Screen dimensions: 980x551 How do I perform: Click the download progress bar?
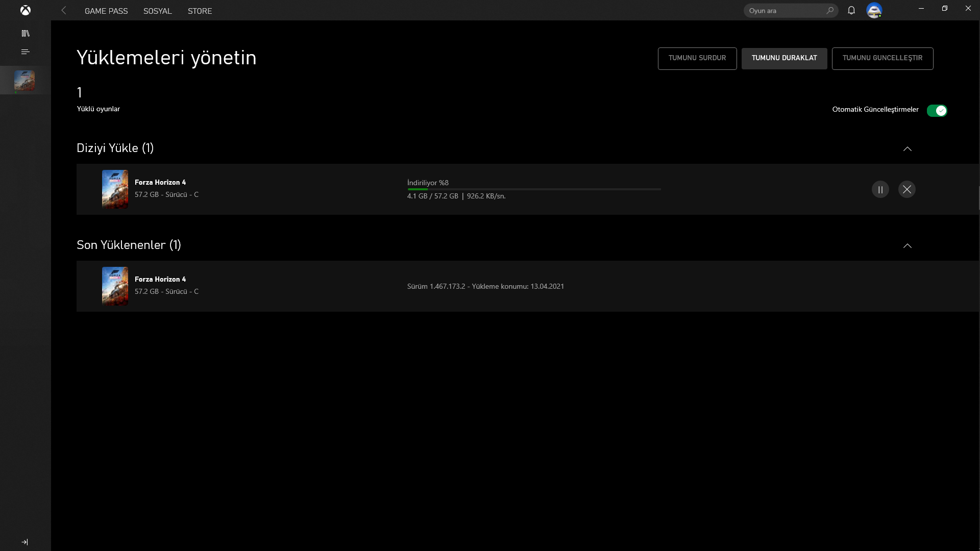tap(534, 189)
